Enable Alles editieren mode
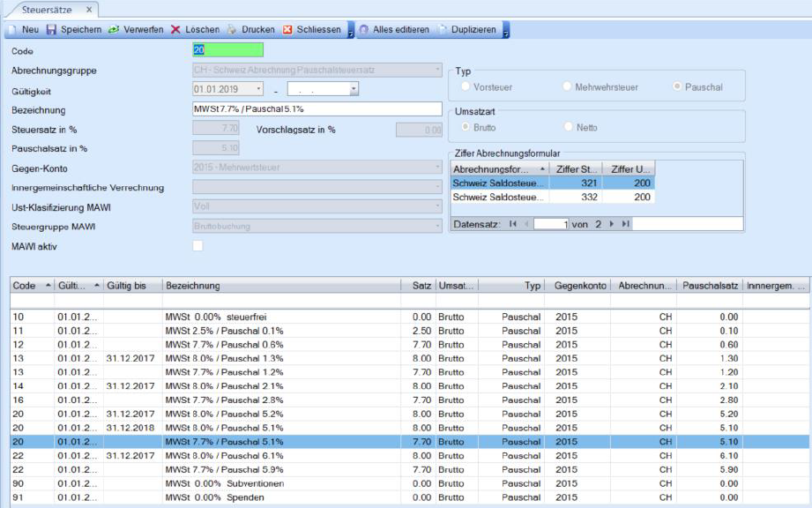The image size is (812, 508). (x=393, y=30)
